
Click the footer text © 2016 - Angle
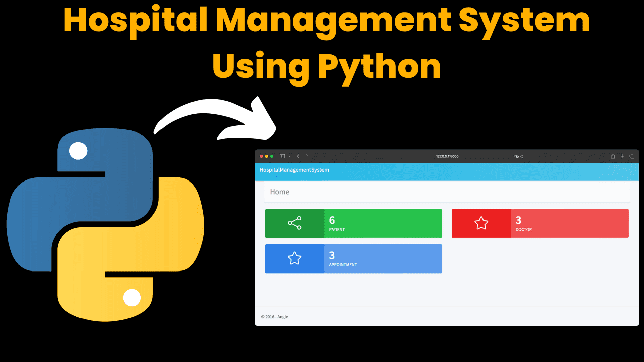pyautogui.click(x=275, y=317)
